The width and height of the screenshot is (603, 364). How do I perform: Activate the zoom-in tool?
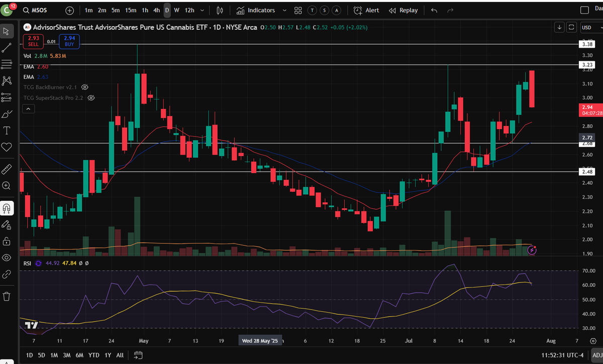click(x=7, y=185)
